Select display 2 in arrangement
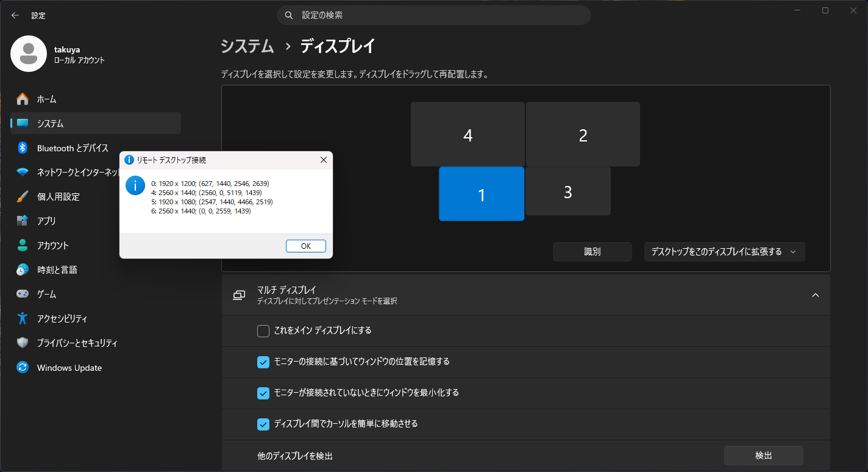The width and height of the screenshot is (868, 472). click(x=583, y=134)
